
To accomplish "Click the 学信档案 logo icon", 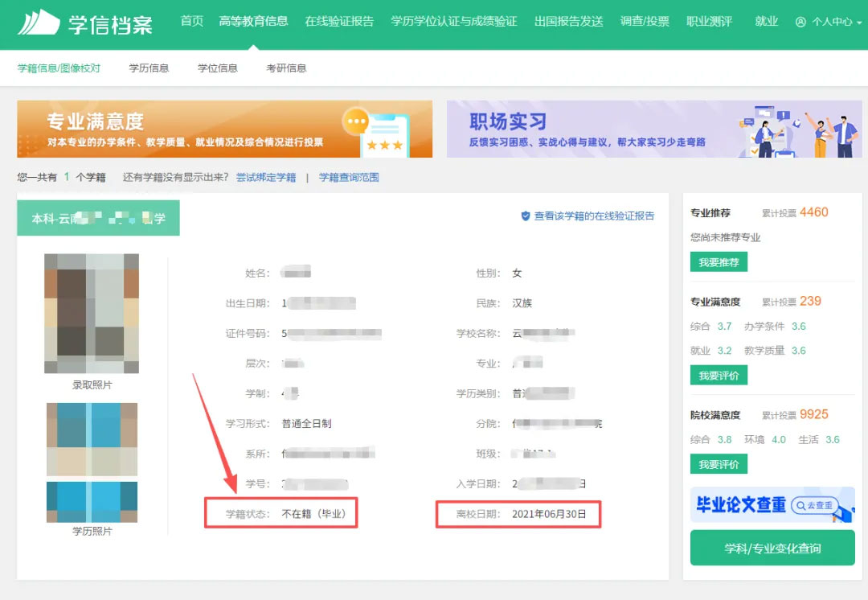I will [39, 23].
